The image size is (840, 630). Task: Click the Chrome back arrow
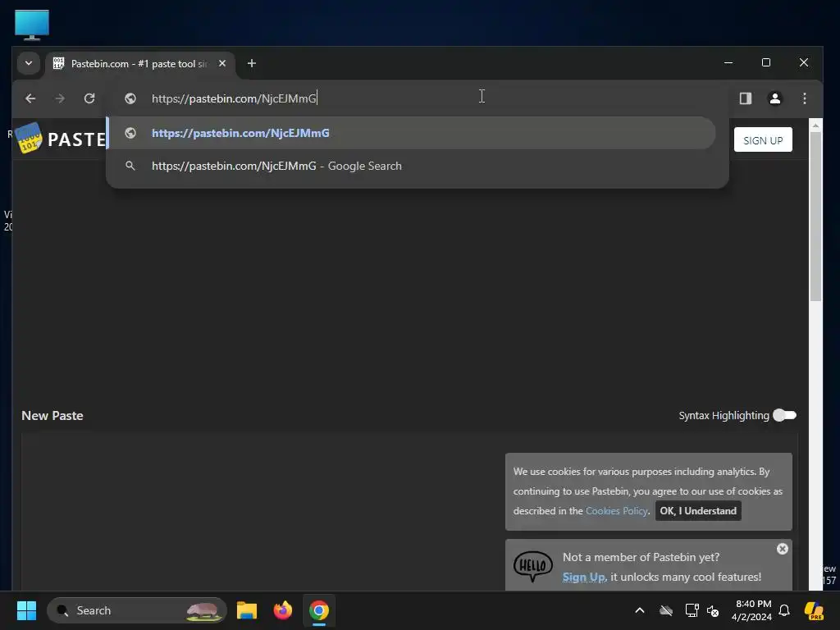point(30,98)
